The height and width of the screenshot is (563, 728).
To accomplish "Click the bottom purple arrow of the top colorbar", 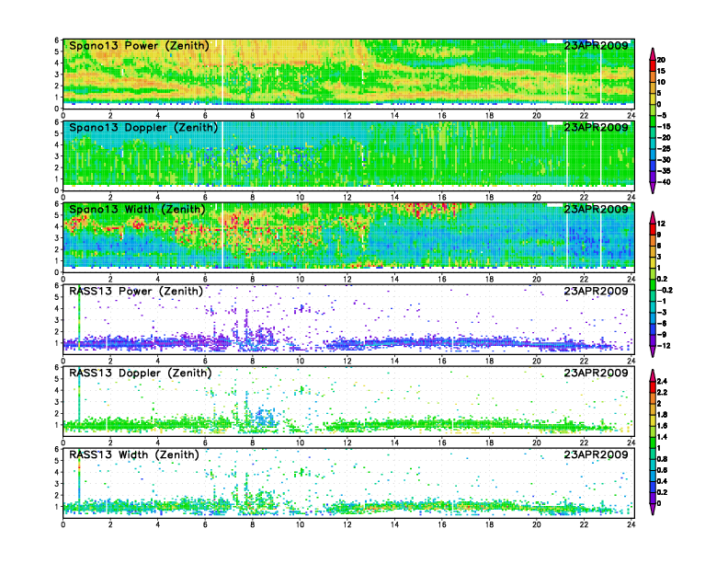I will [x=653, y=189].
